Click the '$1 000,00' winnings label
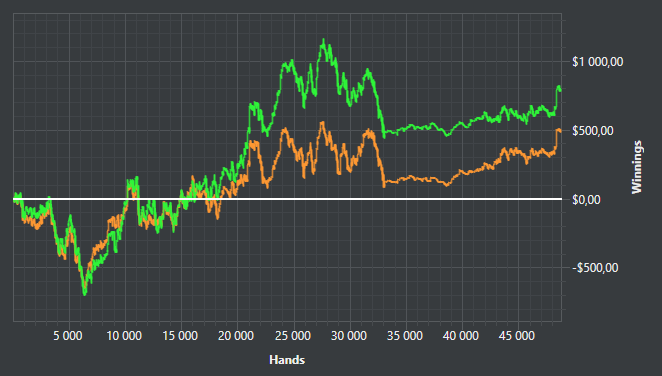 coord(598,62)
